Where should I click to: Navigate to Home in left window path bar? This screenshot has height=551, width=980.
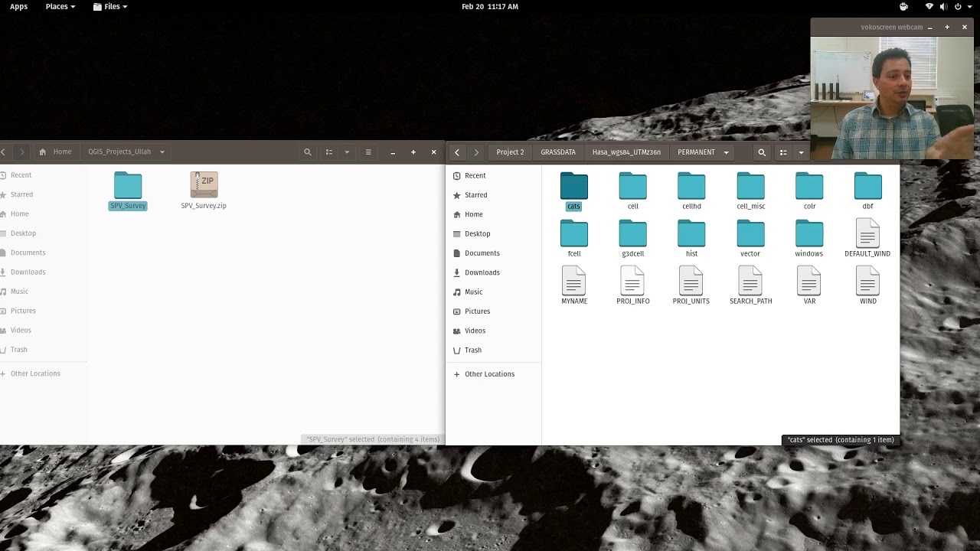tap(55, 152)
